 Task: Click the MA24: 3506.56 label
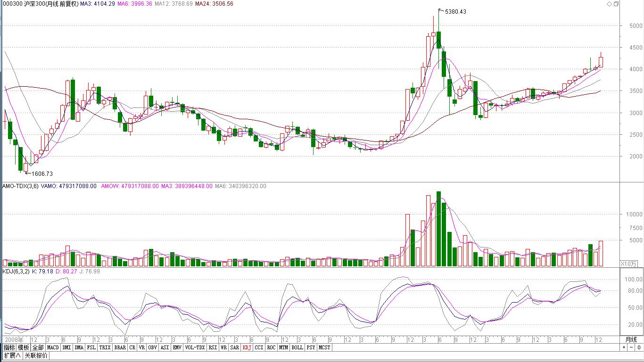pos(214,4)
